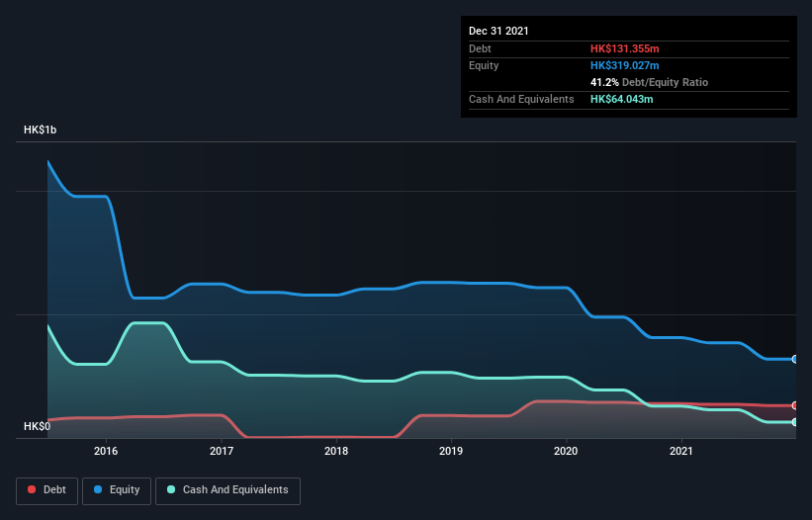Click Cash And Equivalents tooltip label

coord(521,99)
